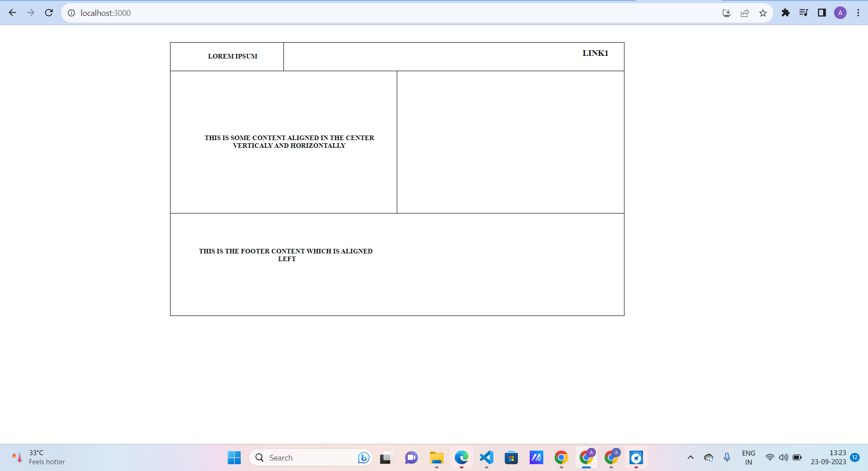Screen dimensions: 868x471
Task: Go back to the previous page
Action: point(12,13)
